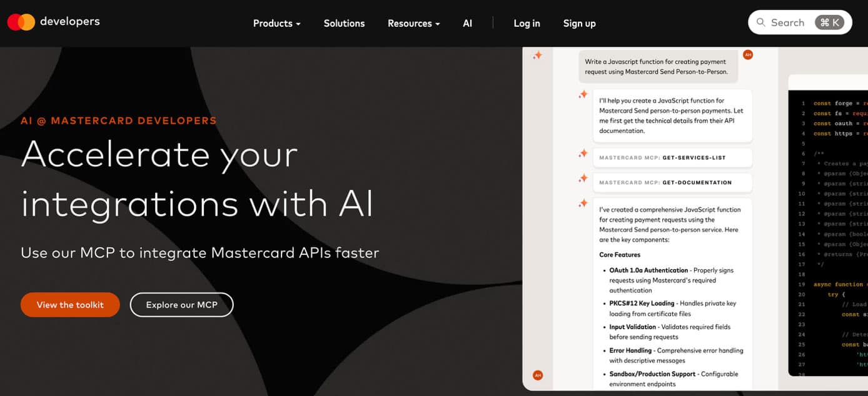Click the MCP integrate APIs faster subtitle
Viewport: 868px width, 396px height.
pos(200,253)
